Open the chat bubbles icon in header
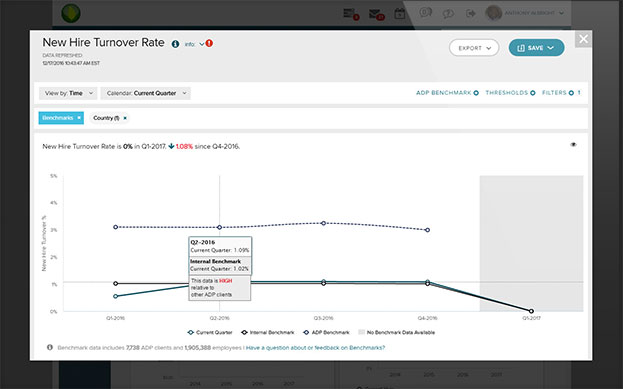Image resolution: width=623 pixels, height=389 pixels. (x=425, y=13)
